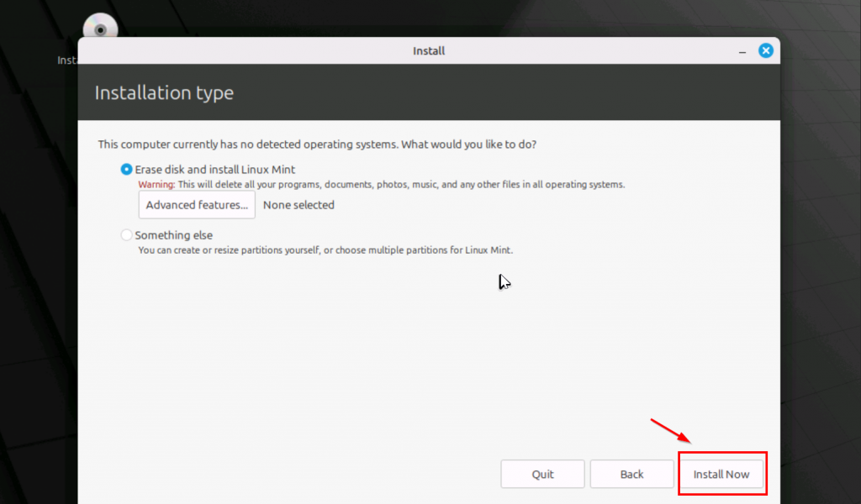This screenshot has width=861, height=504.
Task: Click the desktop install disc icon
Action: [101, 26]
